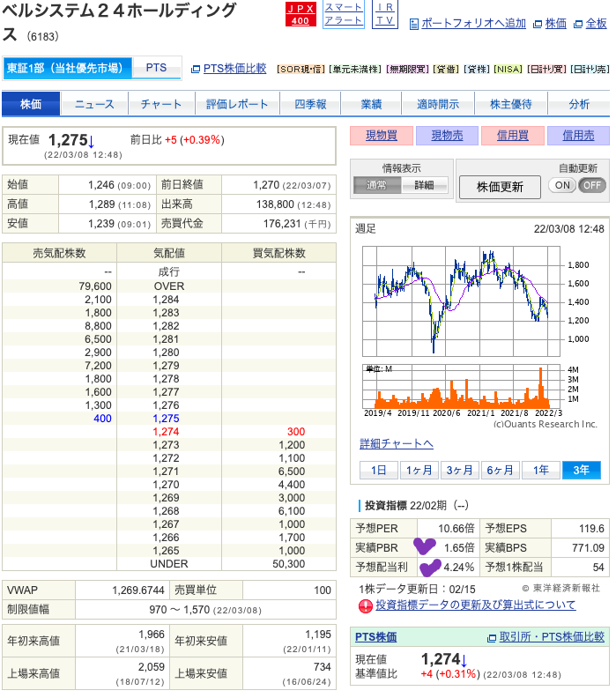The width and height of the screenshot is (616, 698).
Task: Switch to the PTS market tab
Action: coord(156,68)
